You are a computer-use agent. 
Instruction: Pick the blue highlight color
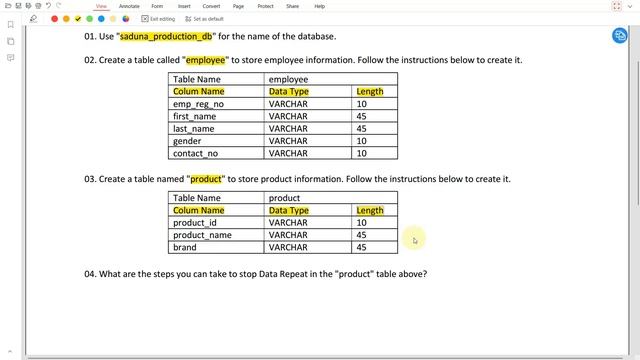coord(101,19)
